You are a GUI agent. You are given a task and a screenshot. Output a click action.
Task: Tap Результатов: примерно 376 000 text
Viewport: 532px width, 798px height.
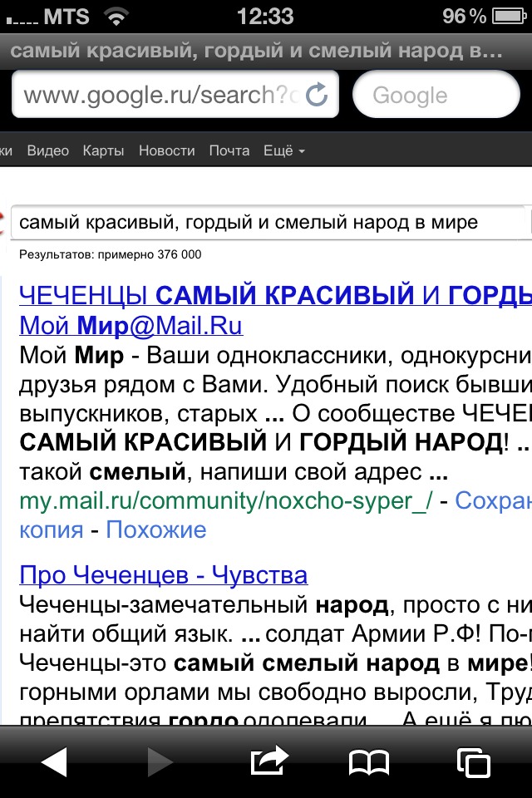click(x=110, y=254)
